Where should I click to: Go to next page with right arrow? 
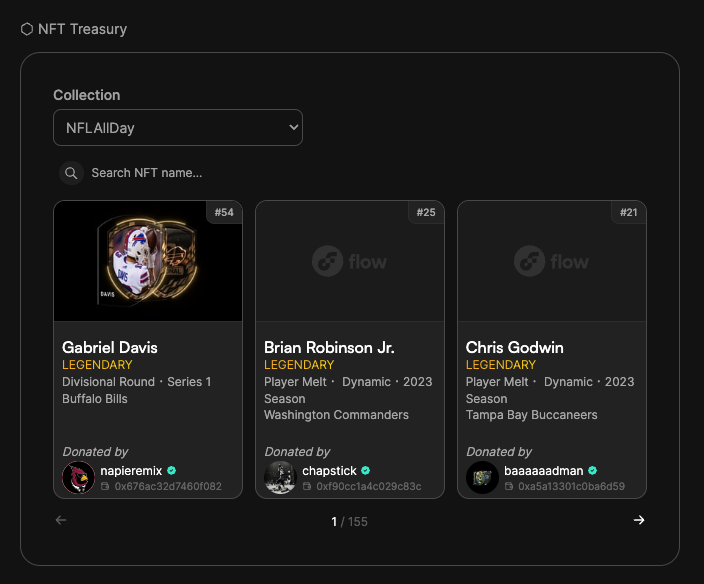tap(639, 520)
